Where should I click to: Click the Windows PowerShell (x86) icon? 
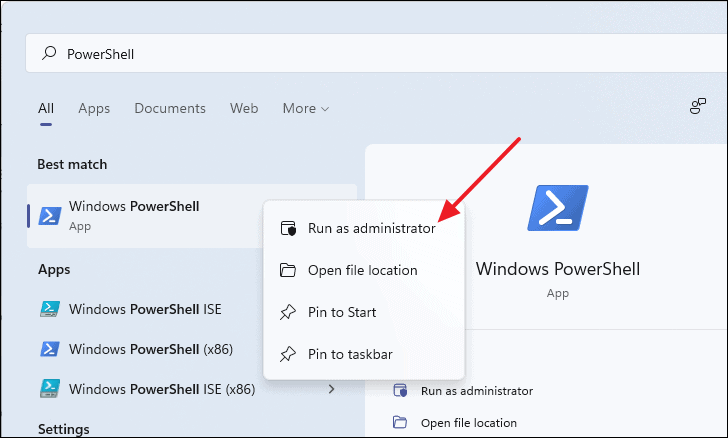click(50, 349)
